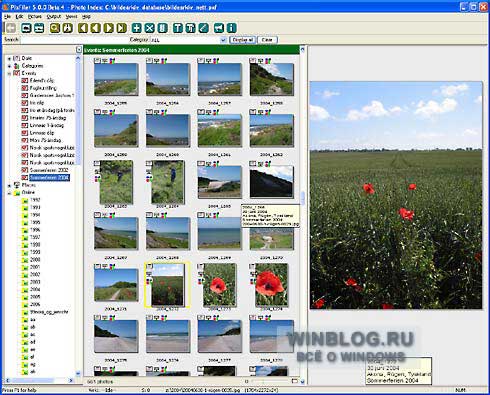490x395 pixels.
Task: Click the teal plus add icon
Action: point(137,28)
